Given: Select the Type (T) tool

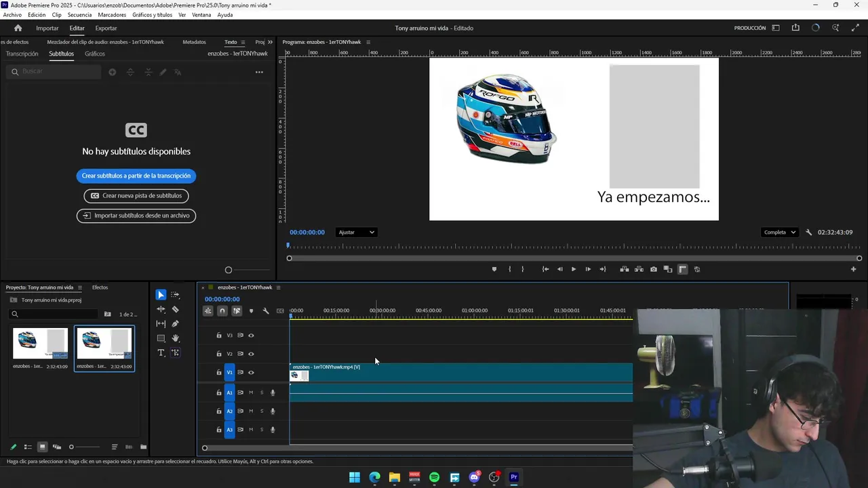Looking at the screenshot, I should pos(161,352).
